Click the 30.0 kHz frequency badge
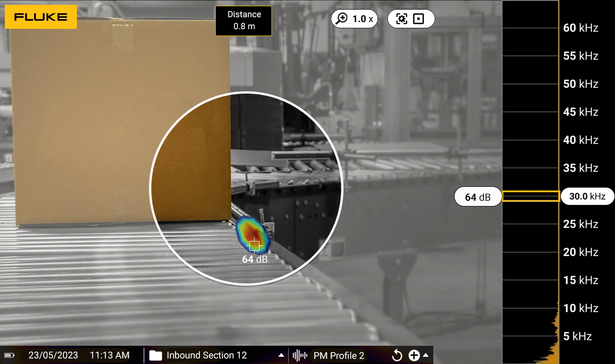Screen dimensions: 615x364 pos(587,196)
